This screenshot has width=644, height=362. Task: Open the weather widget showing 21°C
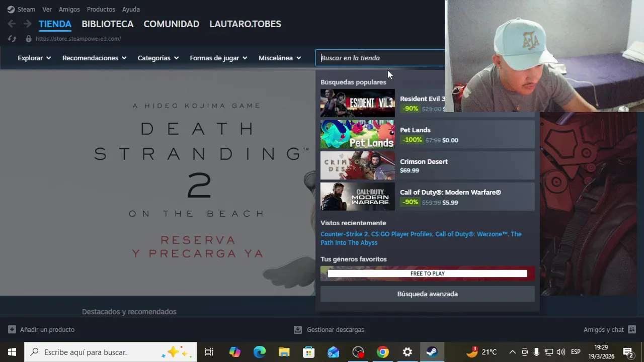pos(481,352)
